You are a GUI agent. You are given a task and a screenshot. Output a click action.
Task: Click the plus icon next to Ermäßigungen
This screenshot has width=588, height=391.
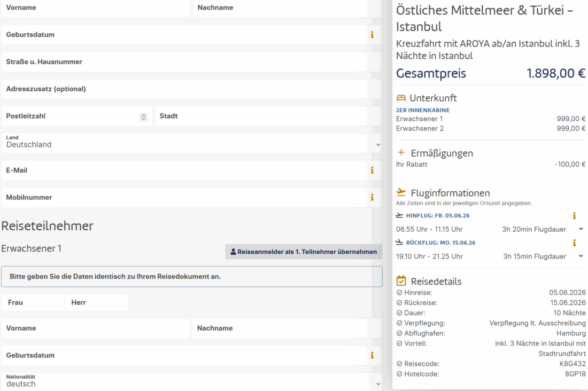coord(401,153)
